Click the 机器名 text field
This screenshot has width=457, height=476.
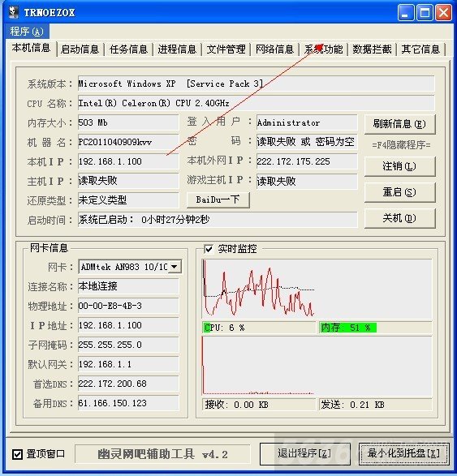click(128, 142)
